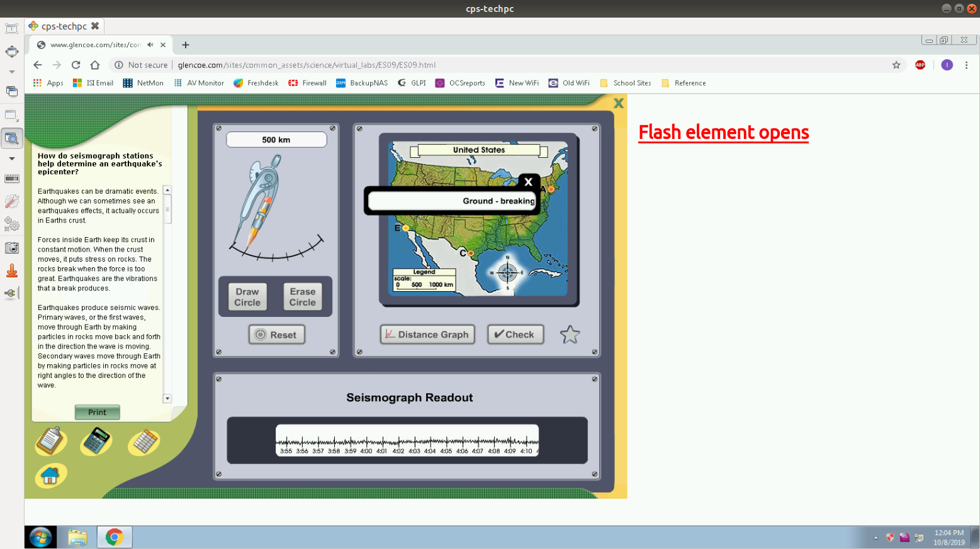Open Old WiFi bookmark
The image size is (980, 549).
click(x=569, y=83)
